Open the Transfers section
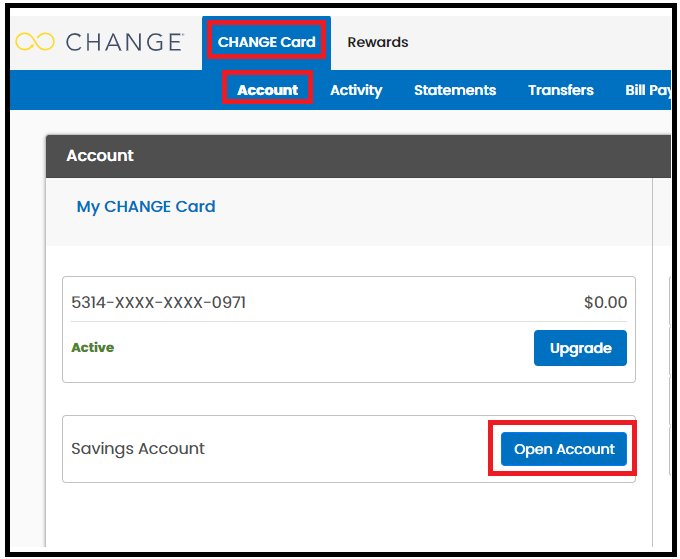680x559 pixels. pyautogui.click(x=561, y=90)
